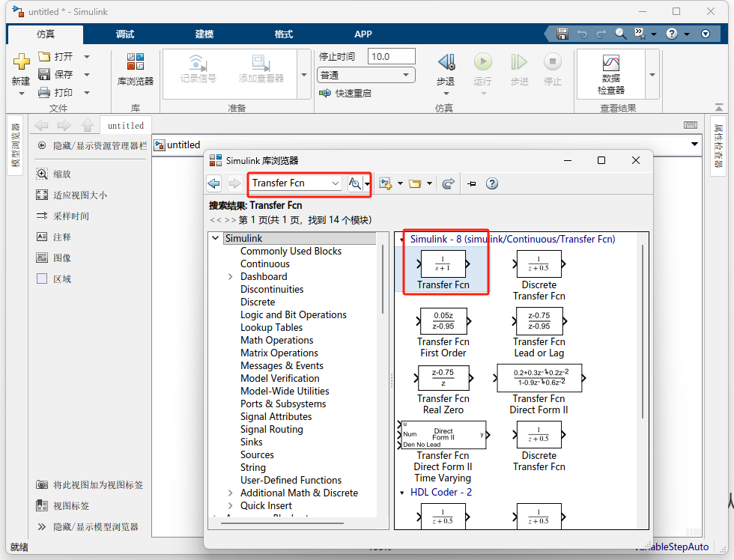Click the Open (打开) folder icon
Viewport: 734px width, 560px height.
44,57
